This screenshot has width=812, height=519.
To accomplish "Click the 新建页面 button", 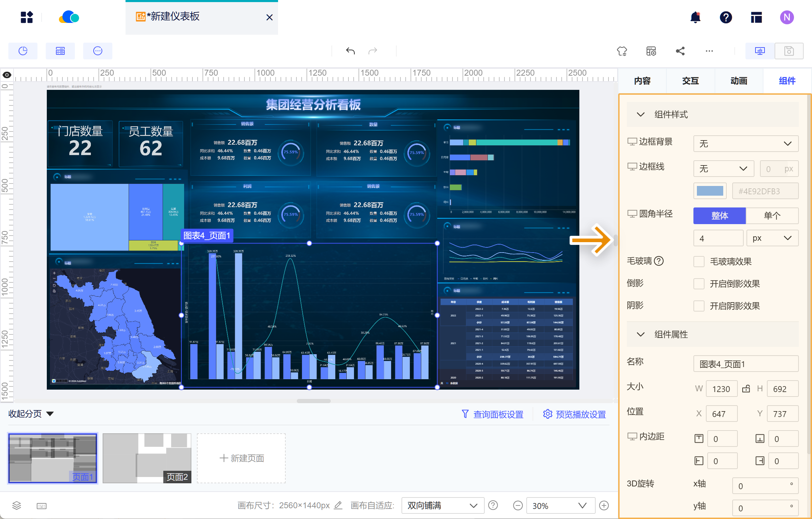I will [x=242, y=458].
